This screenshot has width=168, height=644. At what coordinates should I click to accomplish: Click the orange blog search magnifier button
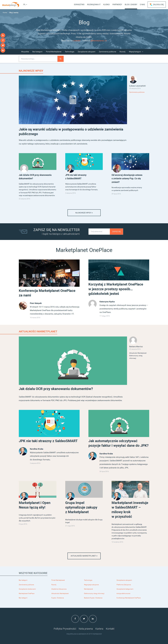[60, 59]
